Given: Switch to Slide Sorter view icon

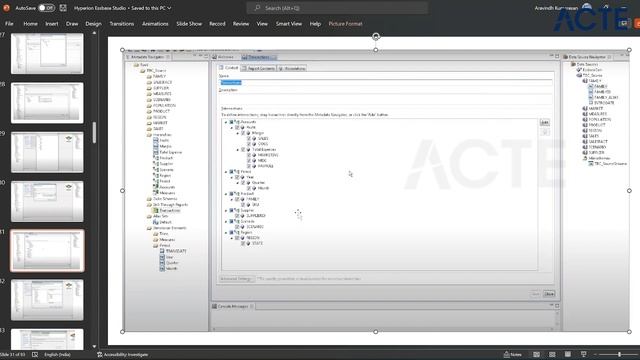Looking at the screenshot, I should [x=552, y=354].
